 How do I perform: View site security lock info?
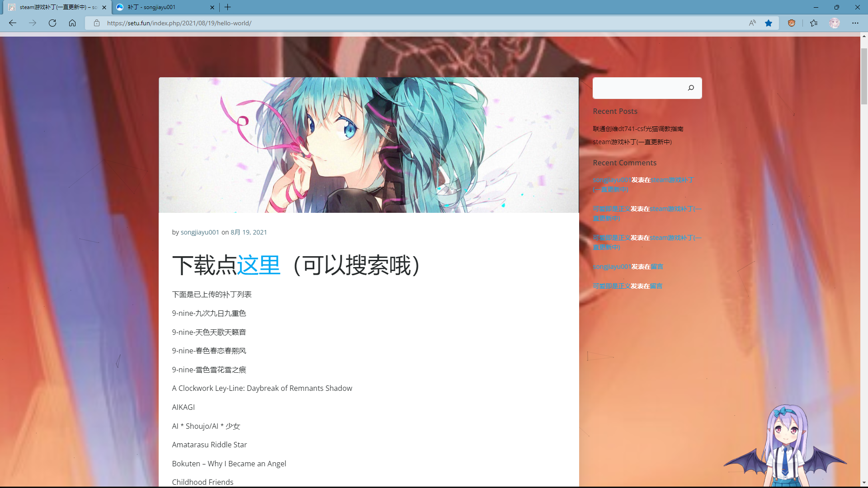click(x=97, y=23)
